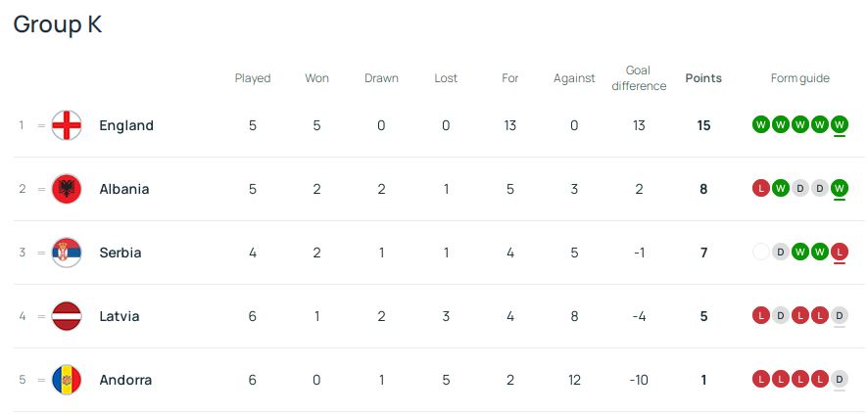This screenshot has width=868, height=415.
Task: Click the Andorra flag icon
Action: coord(67,380)
